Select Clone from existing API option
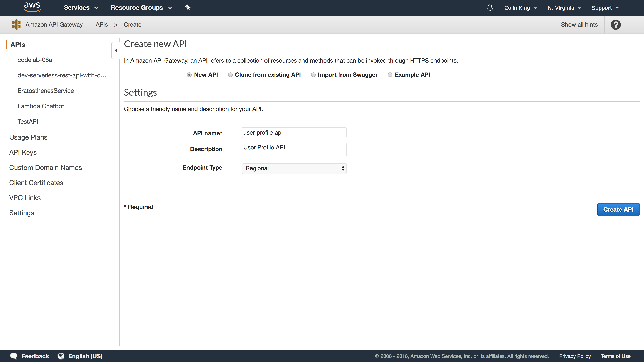 230,75
